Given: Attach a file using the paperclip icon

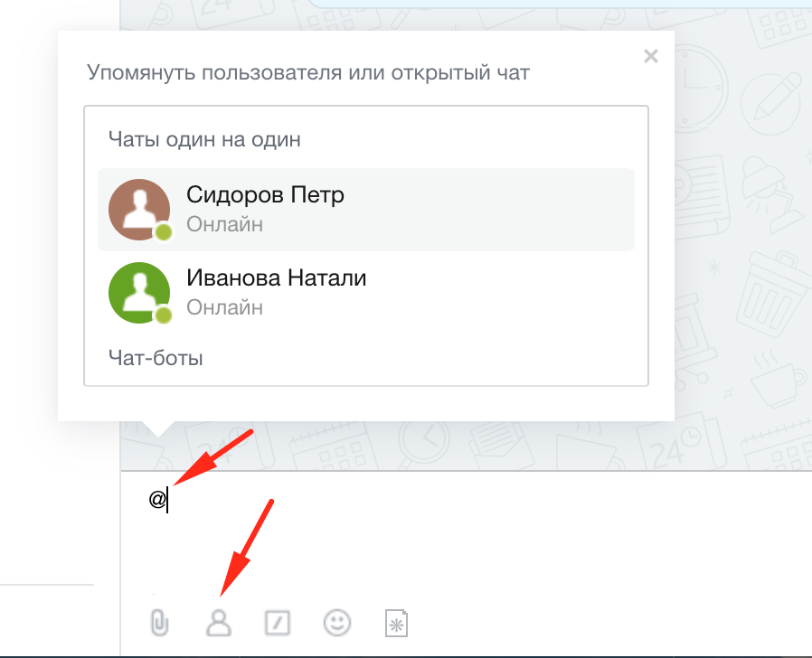Looking at the screenshot, I should [158, 622].
